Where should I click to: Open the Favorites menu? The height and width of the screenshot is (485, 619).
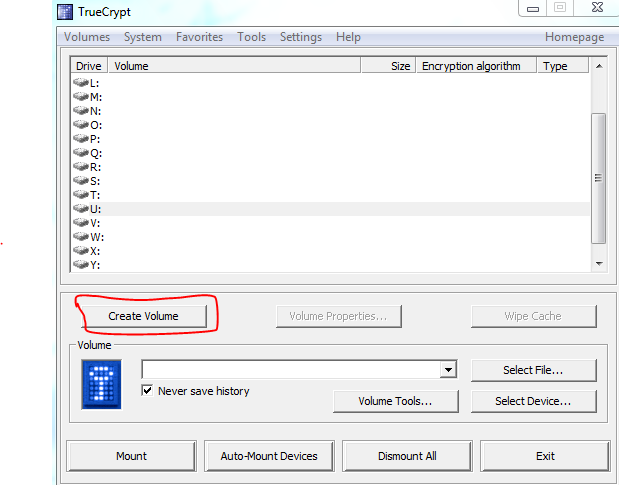coord(199,37)
